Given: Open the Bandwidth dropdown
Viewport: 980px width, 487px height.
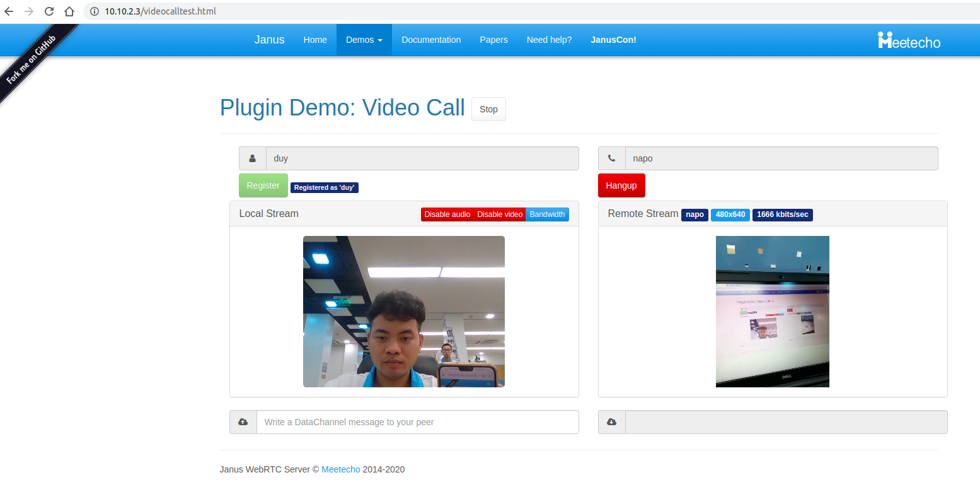Looking at the screenshot, I should (x=547, y=214).
